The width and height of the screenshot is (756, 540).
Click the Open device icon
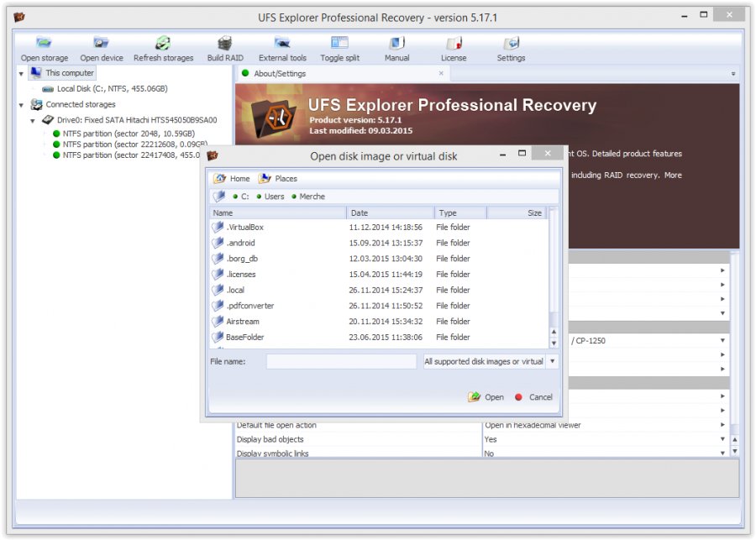tap(102, 44)
